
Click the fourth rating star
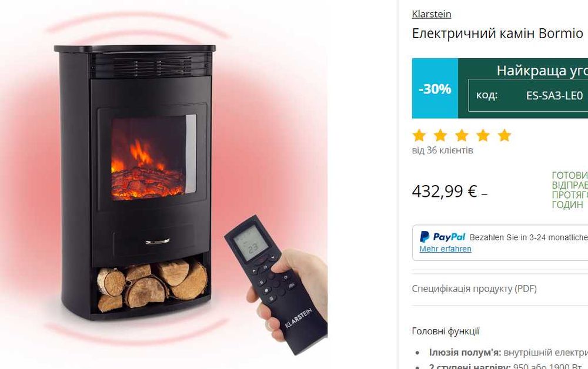click(x=483, y=135)
